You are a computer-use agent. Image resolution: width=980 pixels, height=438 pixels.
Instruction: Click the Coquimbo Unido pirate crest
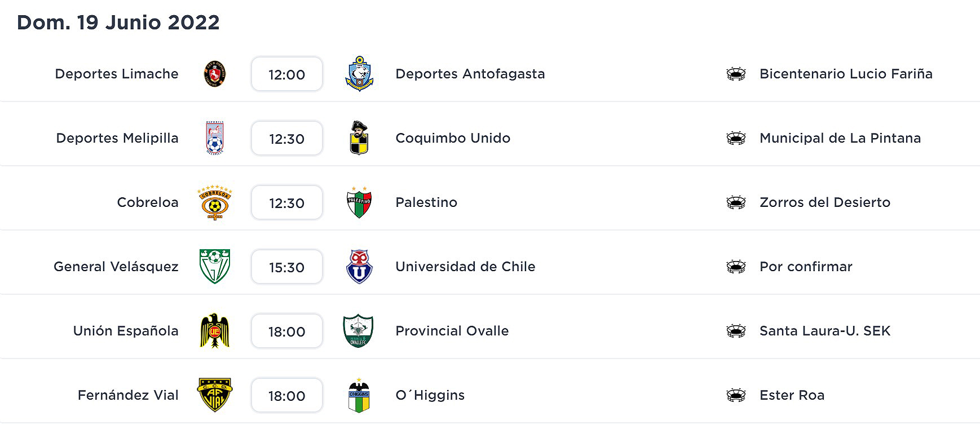[x=359, y=138]
